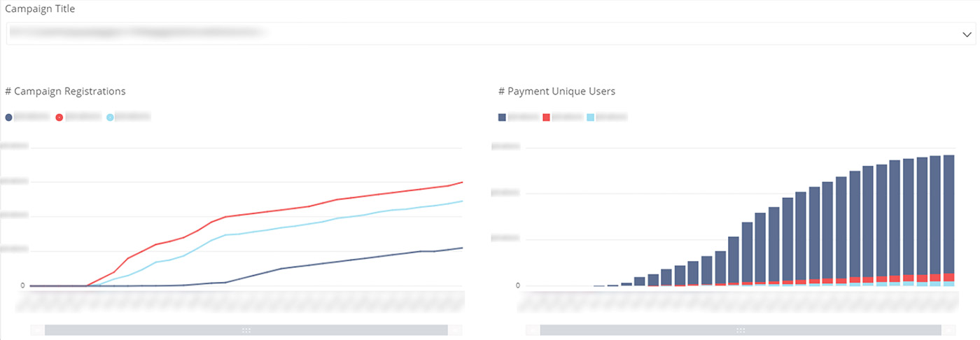Click red square in Payment Users legend

pos(547,118)
